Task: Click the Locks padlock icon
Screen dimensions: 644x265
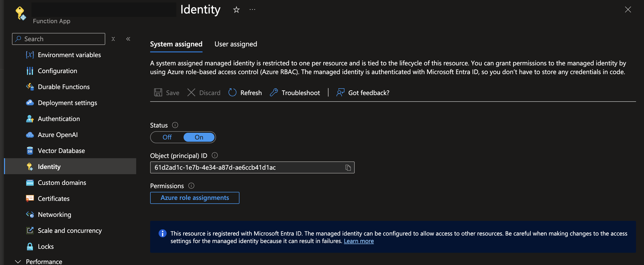Action: click(x=30, y=247)
